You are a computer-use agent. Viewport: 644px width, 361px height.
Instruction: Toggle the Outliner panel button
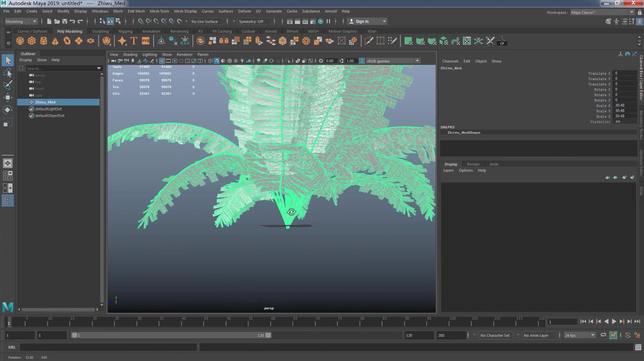(7, 201)
